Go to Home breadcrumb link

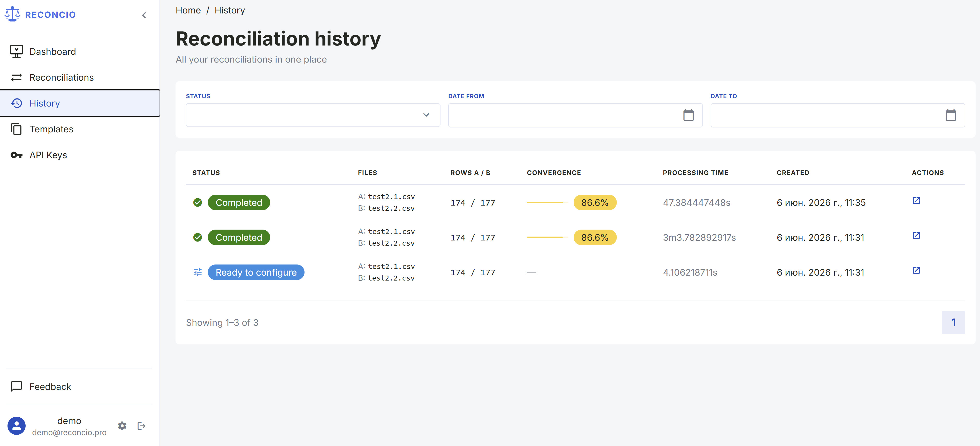(188, 10)
